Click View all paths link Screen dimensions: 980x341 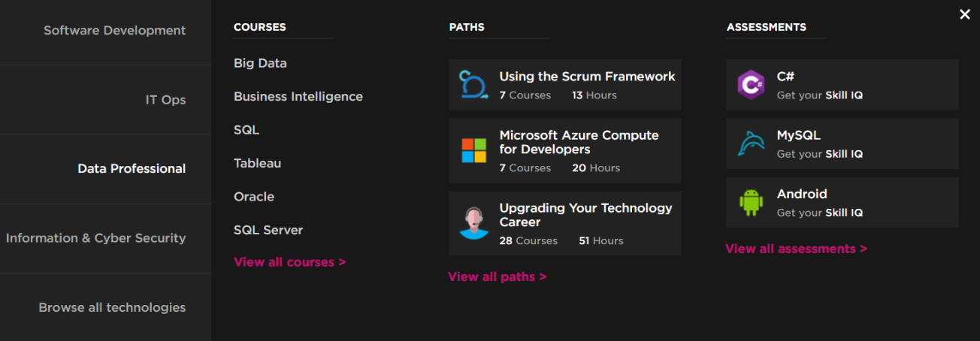[x=497, y=276]
